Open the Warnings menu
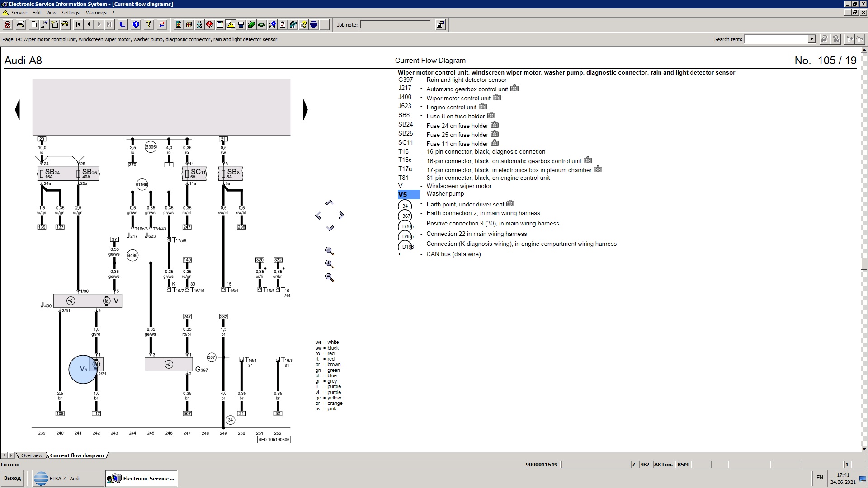This screenshot has height=488, width=868. point(96,13)
